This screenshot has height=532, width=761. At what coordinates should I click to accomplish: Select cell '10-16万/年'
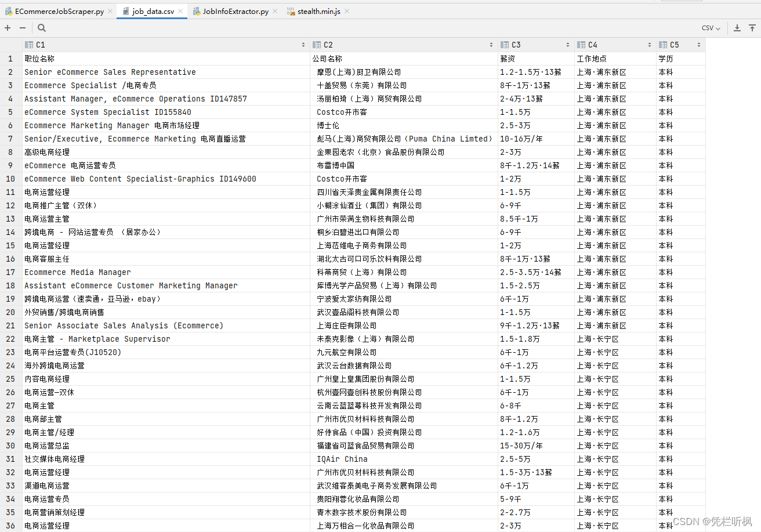[x=536, y=139]
